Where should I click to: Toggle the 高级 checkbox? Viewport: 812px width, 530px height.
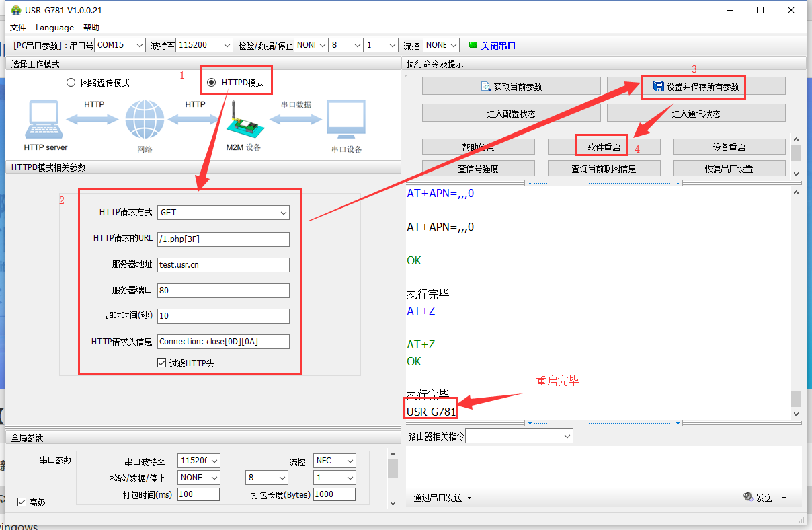click(22, 502)
